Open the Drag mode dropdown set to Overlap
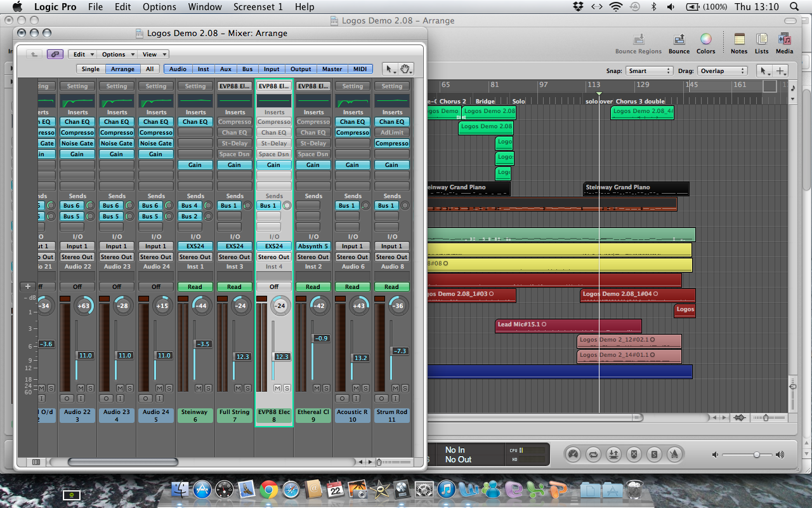 722,71
